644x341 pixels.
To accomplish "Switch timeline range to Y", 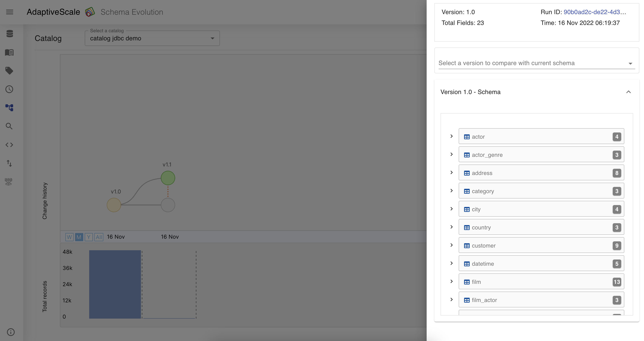I will tap(89, 237).
